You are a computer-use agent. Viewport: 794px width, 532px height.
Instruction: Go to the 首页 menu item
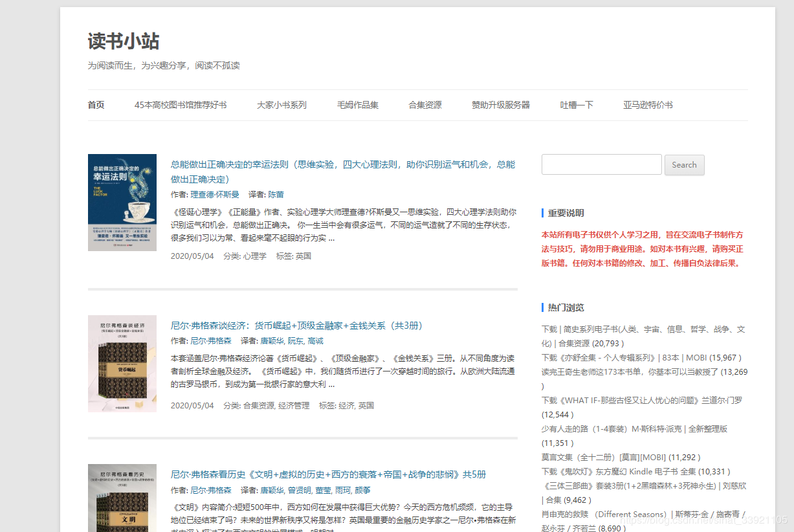click(x=96, y=105)
